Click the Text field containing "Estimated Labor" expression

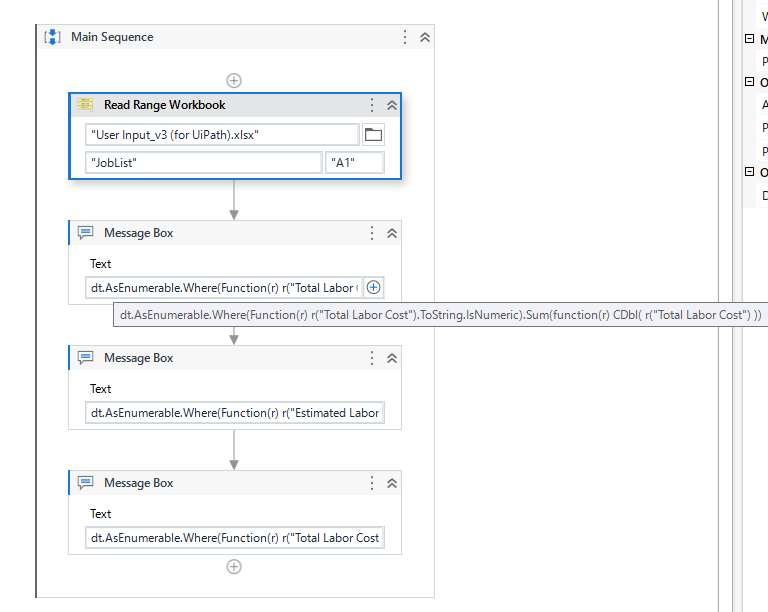pyautogui.click(x=234, y=413)
